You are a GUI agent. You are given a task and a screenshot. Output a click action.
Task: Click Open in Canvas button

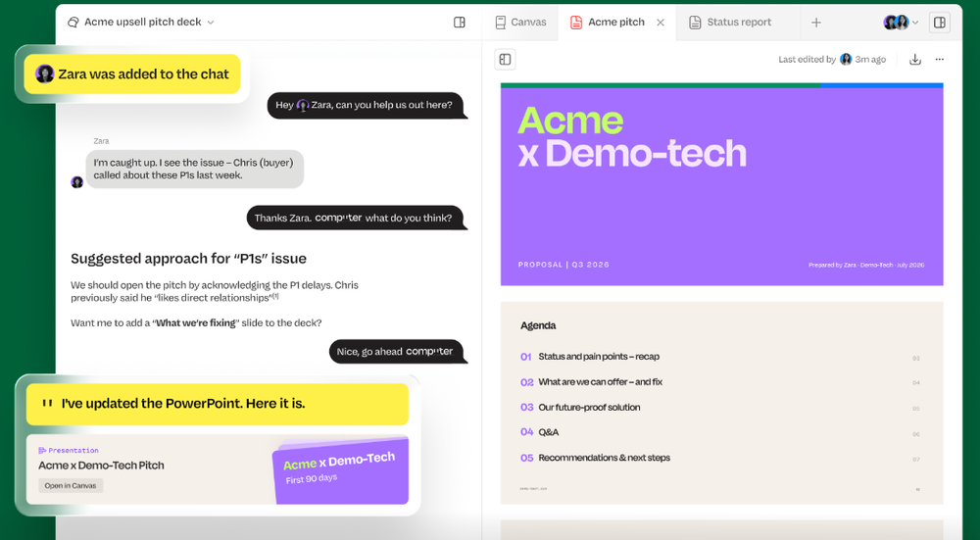click(71, 486)
